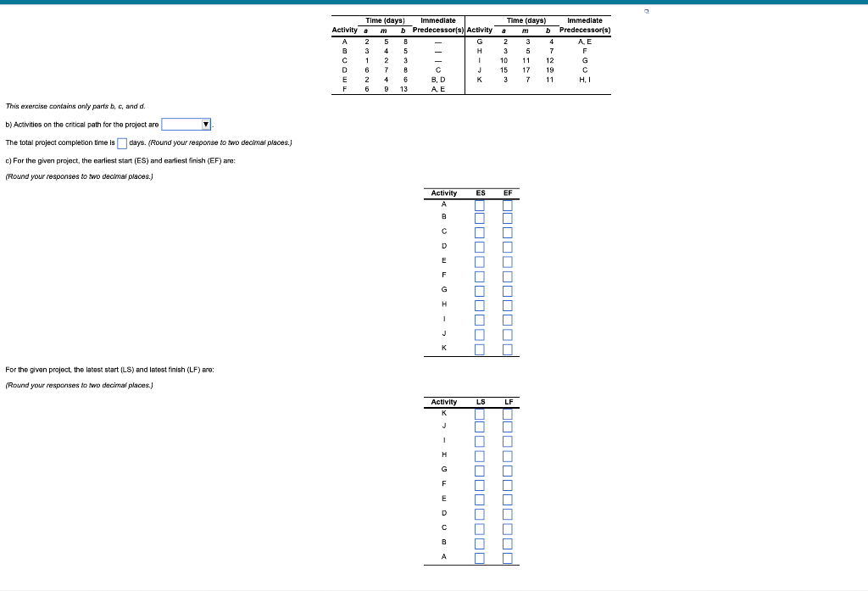Image resolution: width=868 pixels, height=591 pixels.
Task: Click the EF field for activity J
Action: 508,335
